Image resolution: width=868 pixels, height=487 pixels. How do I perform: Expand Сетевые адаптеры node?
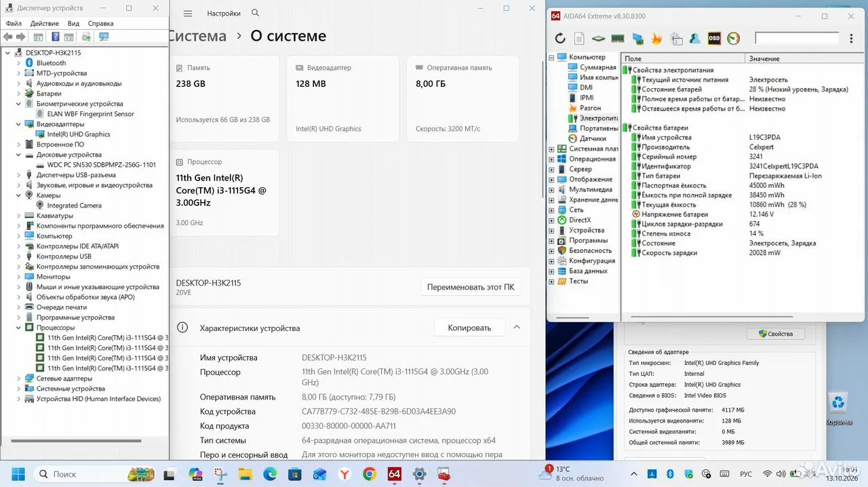pos(18,378)
